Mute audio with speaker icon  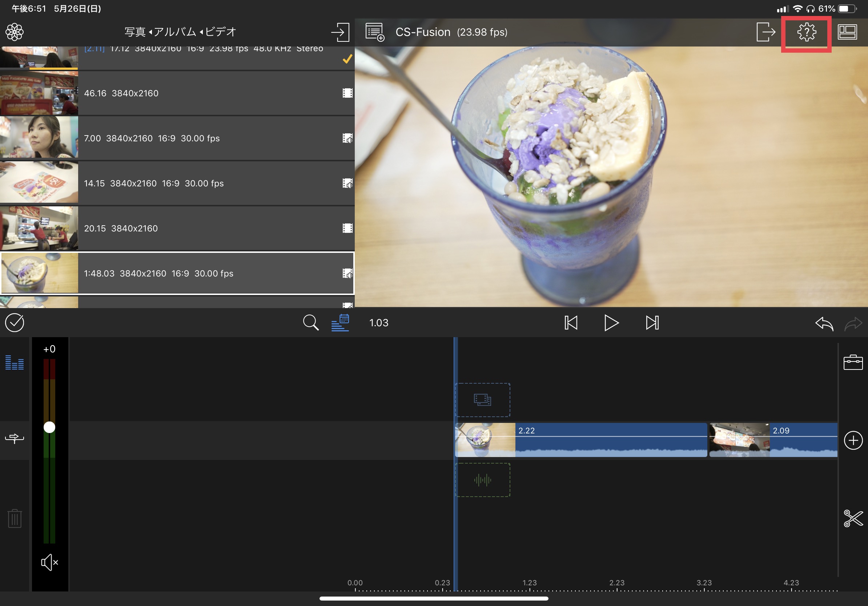(49, 562)
